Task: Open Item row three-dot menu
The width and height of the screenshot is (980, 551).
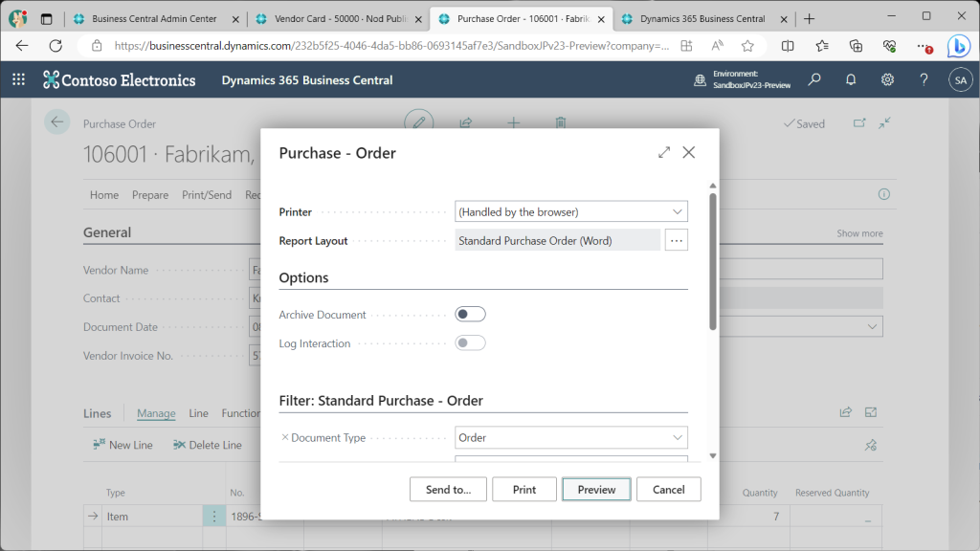Action: [213, 516]
